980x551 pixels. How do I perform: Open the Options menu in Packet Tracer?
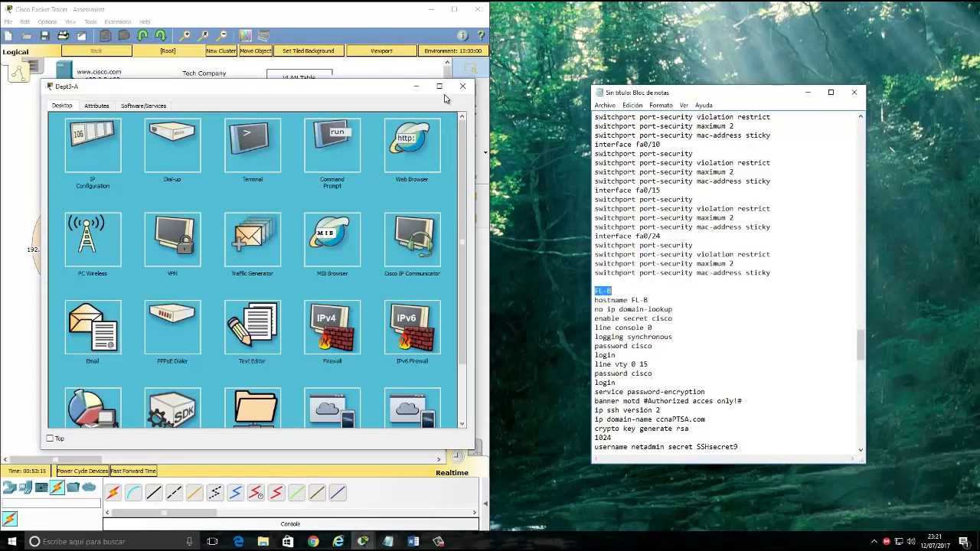(47, 21)
